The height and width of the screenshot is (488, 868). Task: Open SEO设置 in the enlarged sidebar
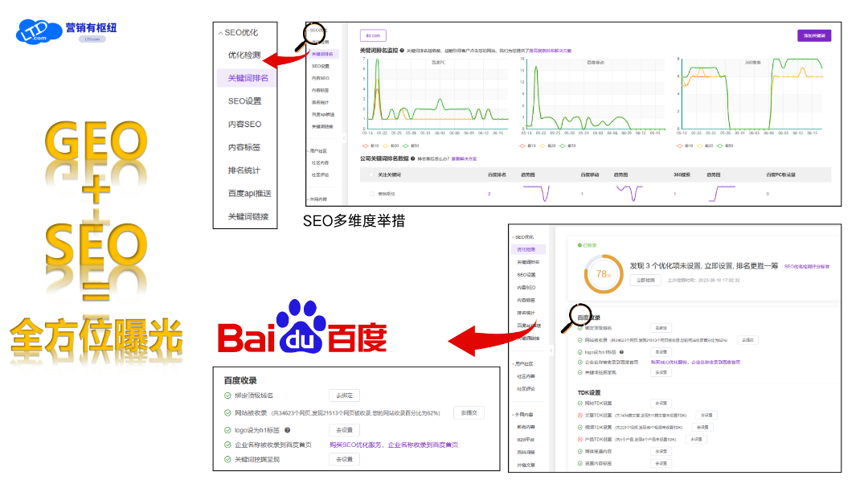tap(244, 100)
